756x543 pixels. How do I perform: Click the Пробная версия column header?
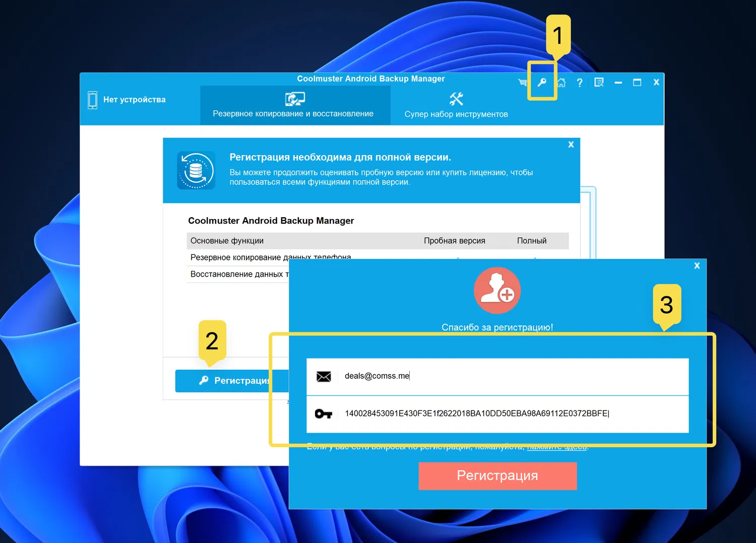tap(455, 241)
